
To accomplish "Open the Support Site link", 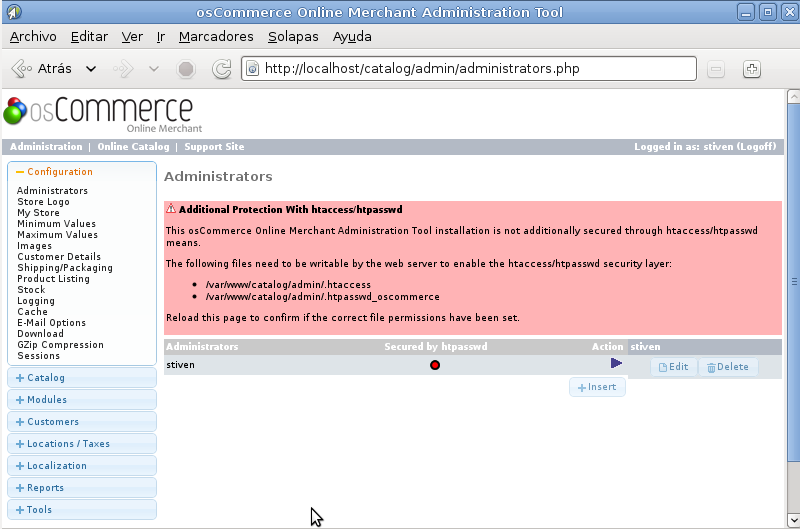I will click(214, 147).
